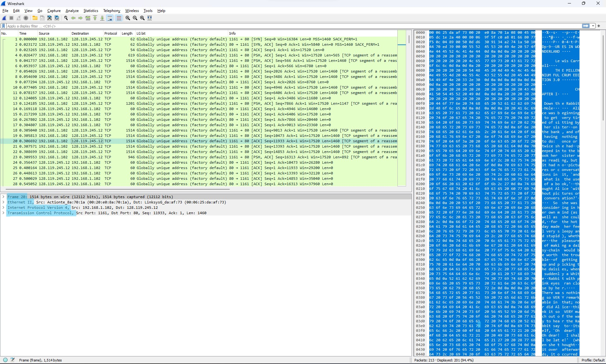This screenshot has height=364, width=606.
Task: Expand the Ethernet II details row
Action: [x=3, y=202]
